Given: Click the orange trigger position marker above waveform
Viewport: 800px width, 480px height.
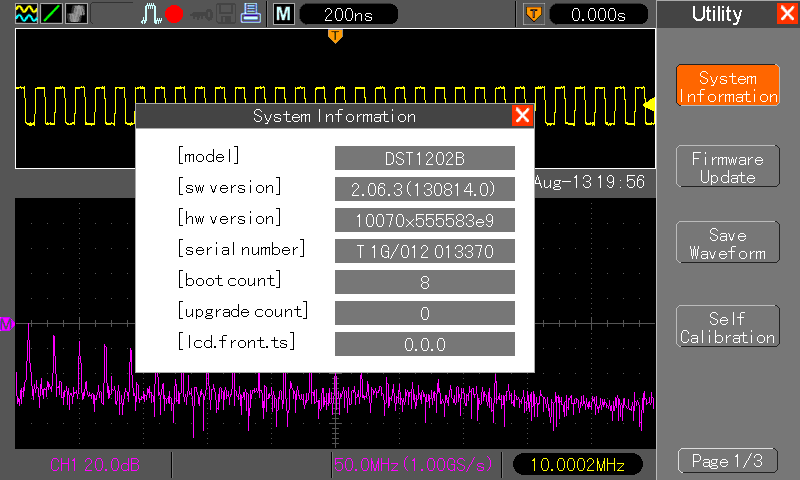Looking at the screenshot, I should (335, 36).
